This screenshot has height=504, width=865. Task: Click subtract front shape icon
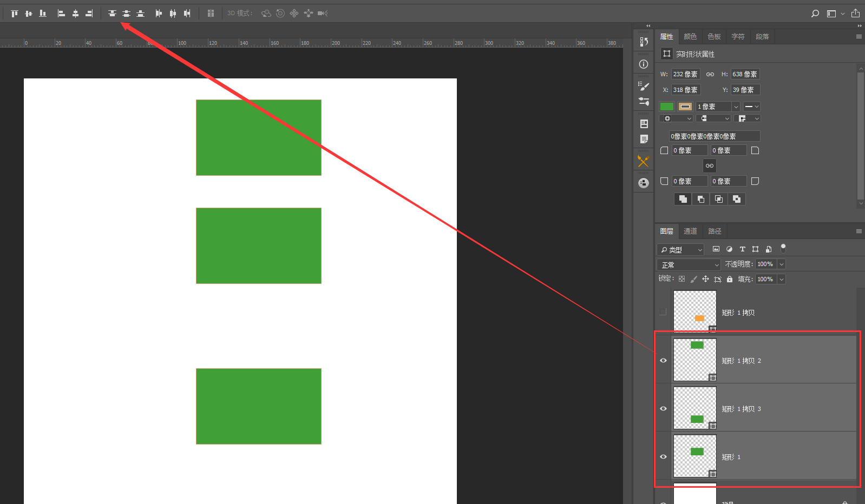(x=701, y=199)
